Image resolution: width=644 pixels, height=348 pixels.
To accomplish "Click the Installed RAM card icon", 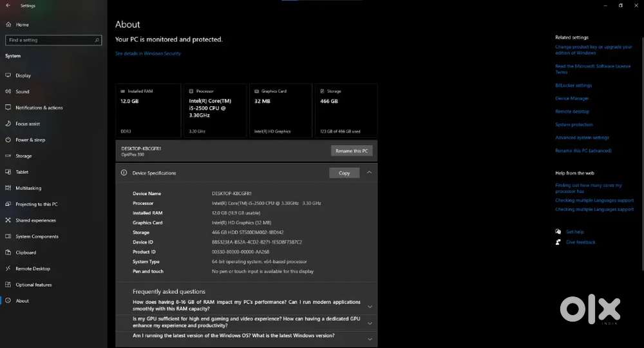I will (x=122, y=92).
